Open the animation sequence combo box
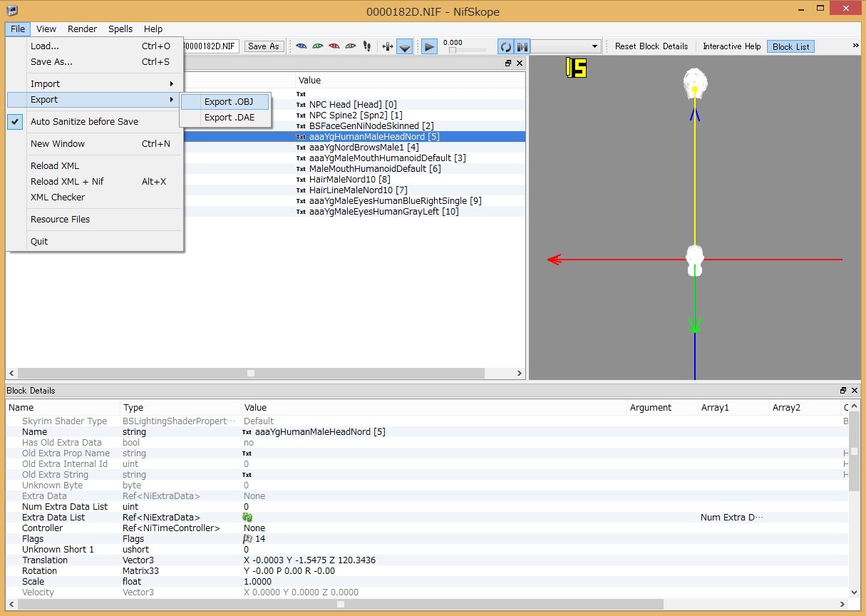Screen dimensions: 866x616 point(567,46)
